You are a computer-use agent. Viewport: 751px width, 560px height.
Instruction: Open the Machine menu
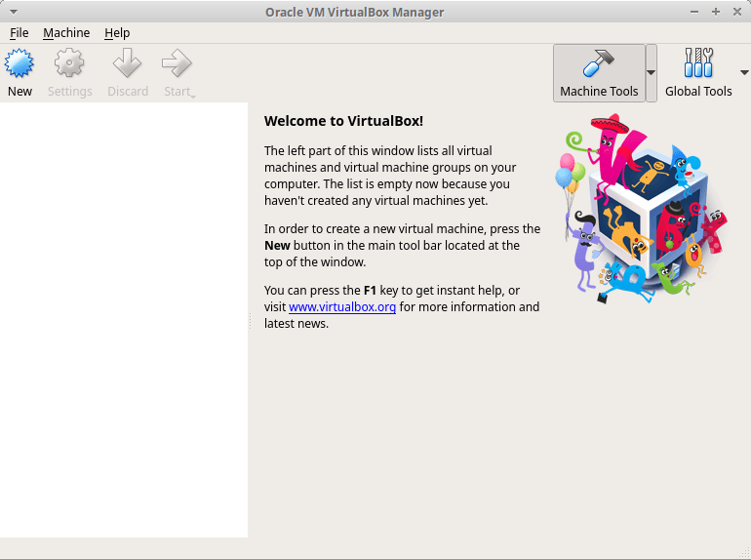(x=66, y=32)
